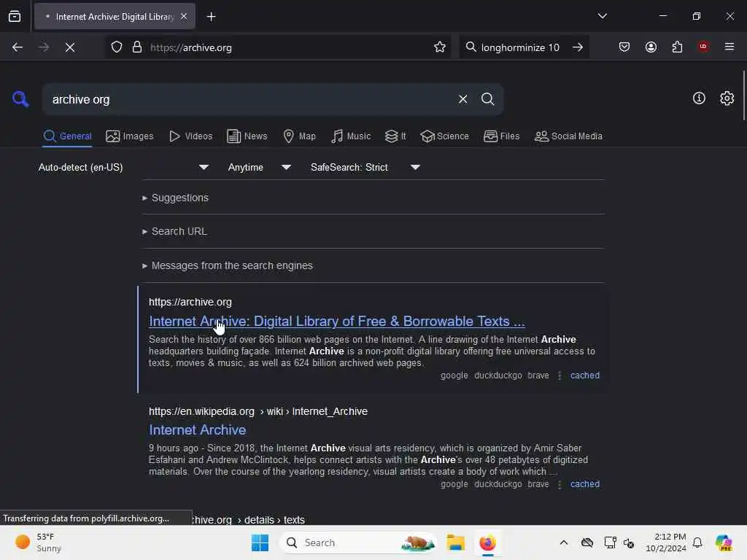The image size is (747, 560).
Task: Stop loading the page
Action: click(x=70, y=47)
